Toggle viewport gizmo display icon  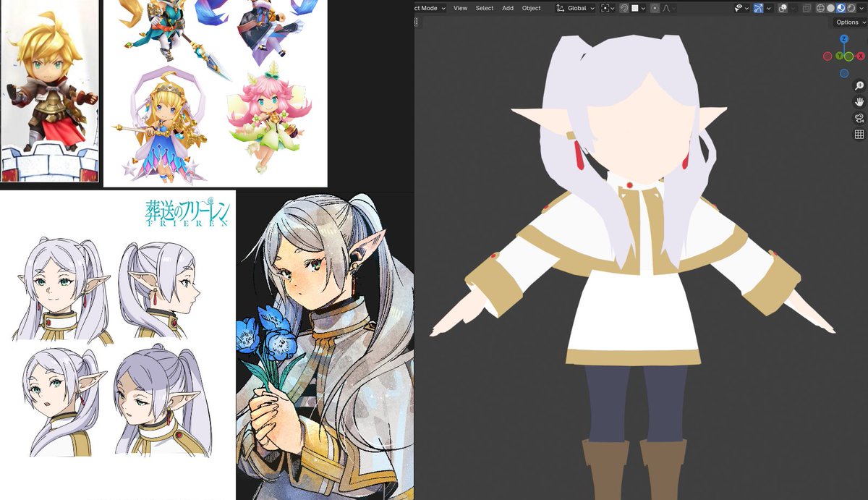pos(758,8)
